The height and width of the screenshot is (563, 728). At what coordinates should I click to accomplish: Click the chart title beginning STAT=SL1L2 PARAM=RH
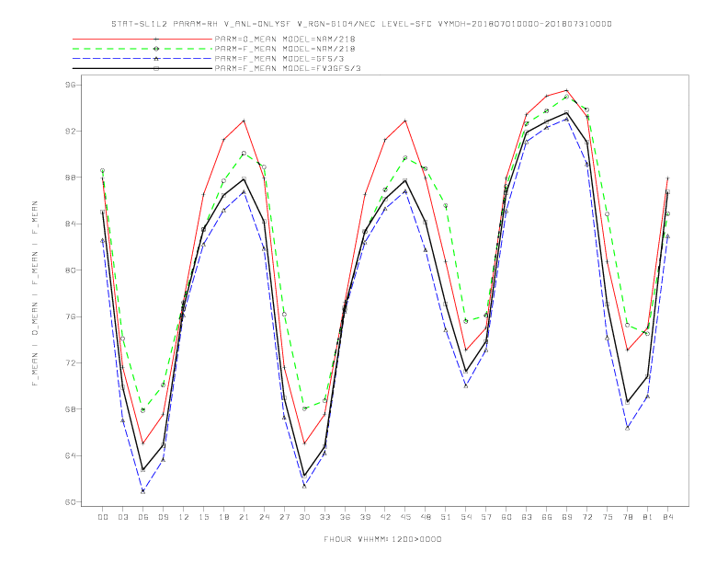click(361, 24)
